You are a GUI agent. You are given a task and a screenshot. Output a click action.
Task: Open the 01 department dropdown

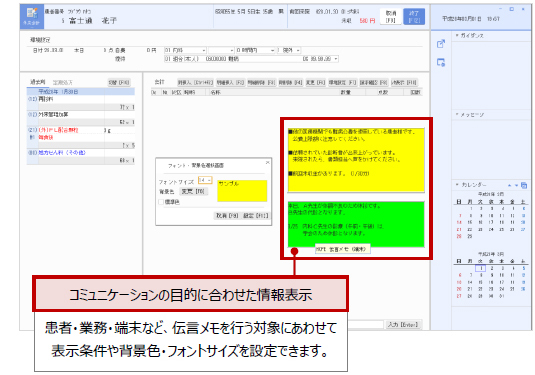185,50
